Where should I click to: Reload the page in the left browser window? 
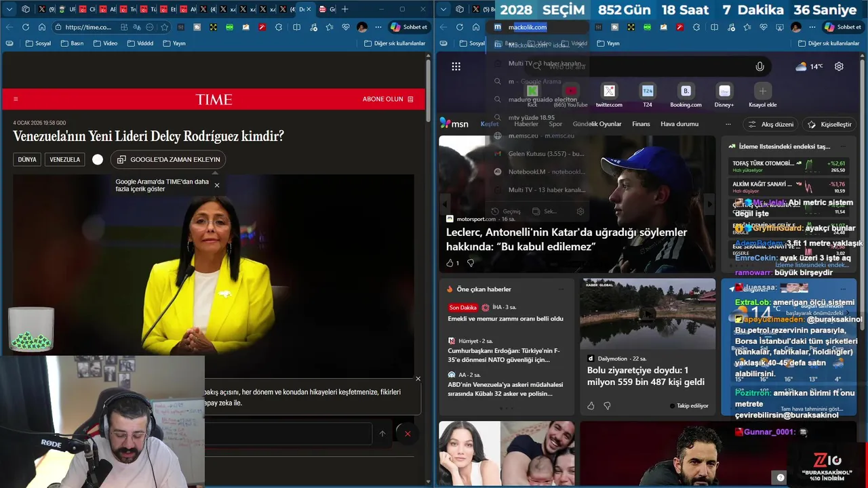click(26, 27)
